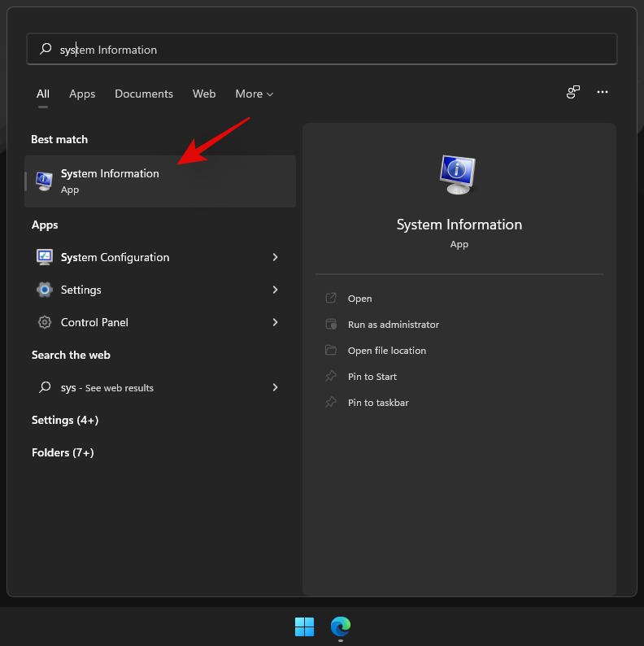
Task: Expand the Settings result chevron
Action: click(275, 290)
